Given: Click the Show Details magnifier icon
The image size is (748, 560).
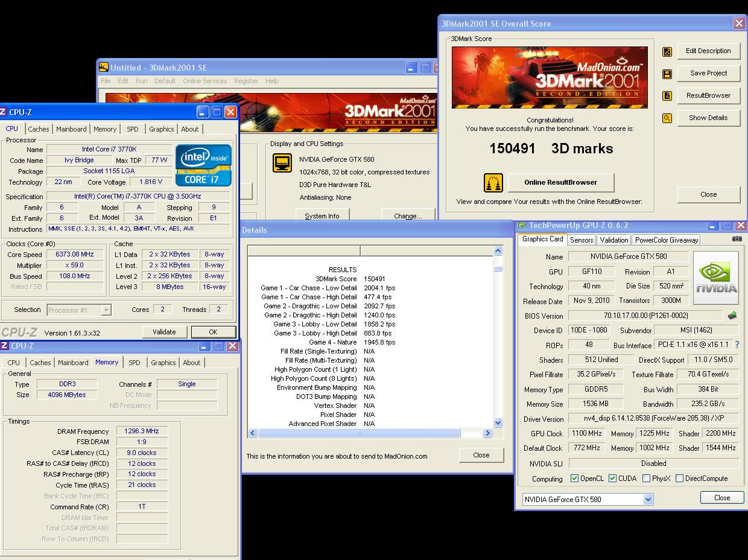Looking at the screenshot, I should (x=667, y=118).
